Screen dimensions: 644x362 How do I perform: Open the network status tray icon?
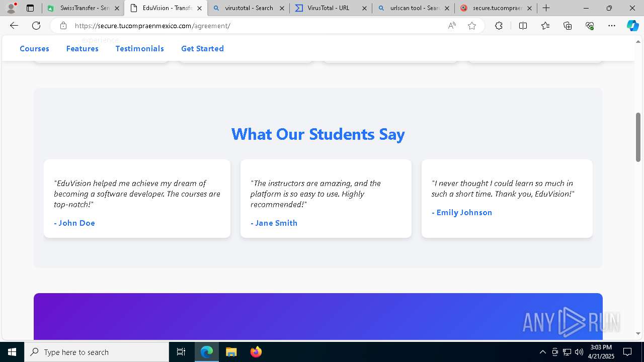(567, 352)
